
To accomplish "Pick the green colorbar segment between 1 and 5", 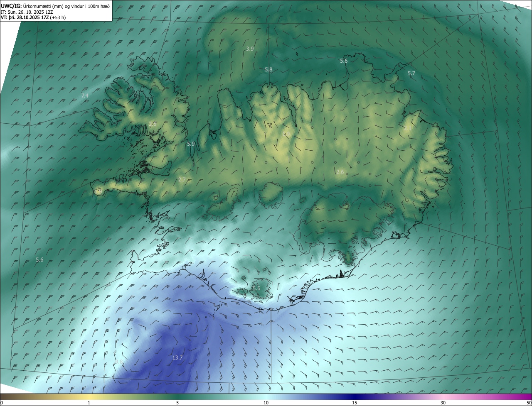I will coord(133,397).
